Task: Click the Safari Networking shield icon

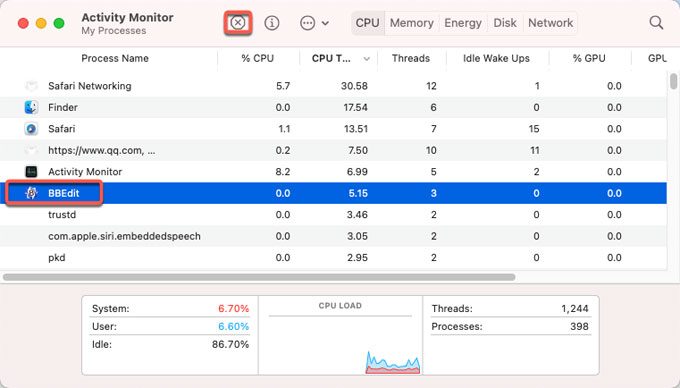Action: tap(31, 86)
